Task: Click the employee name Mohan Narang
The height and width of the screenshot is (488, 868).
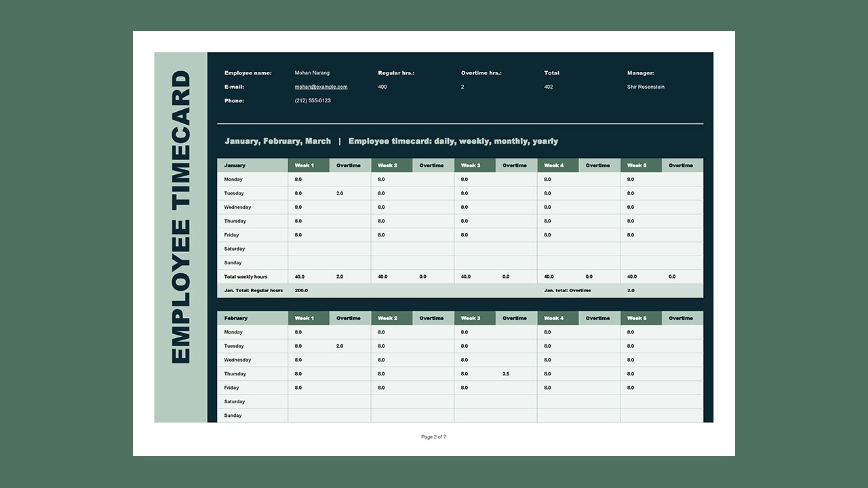Action: [311, 73]
